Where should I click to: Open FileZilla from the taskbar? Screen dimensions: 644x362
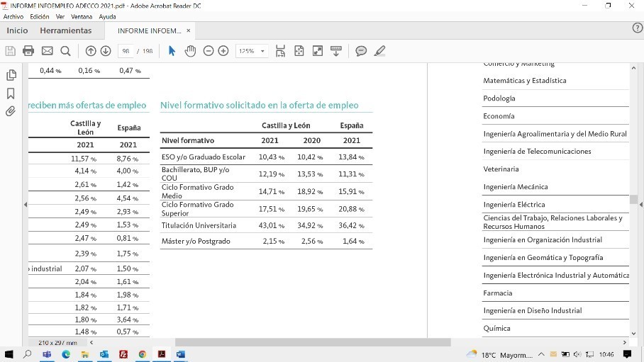pos(123,354)
